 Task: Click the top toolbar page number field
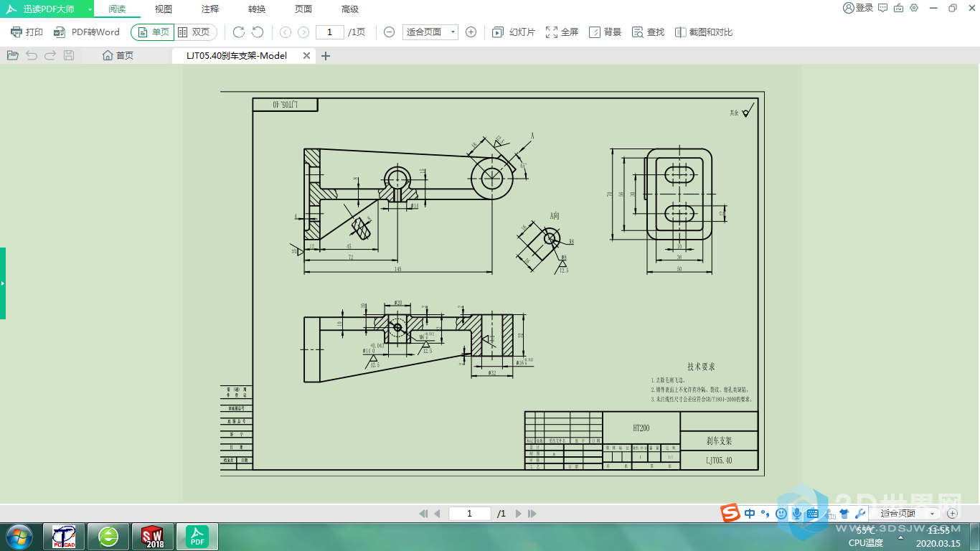tap(330, 32)
